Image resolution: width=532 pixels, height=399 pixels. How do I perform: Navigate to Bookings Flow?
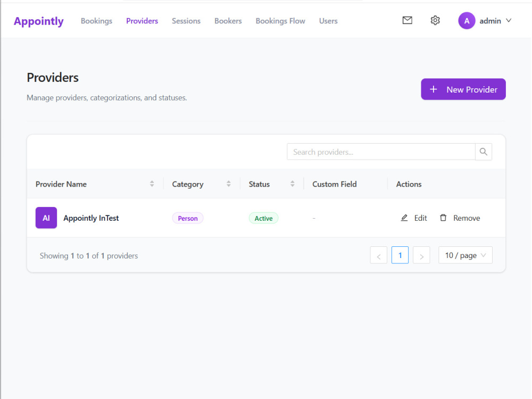(x=280, y=21)
